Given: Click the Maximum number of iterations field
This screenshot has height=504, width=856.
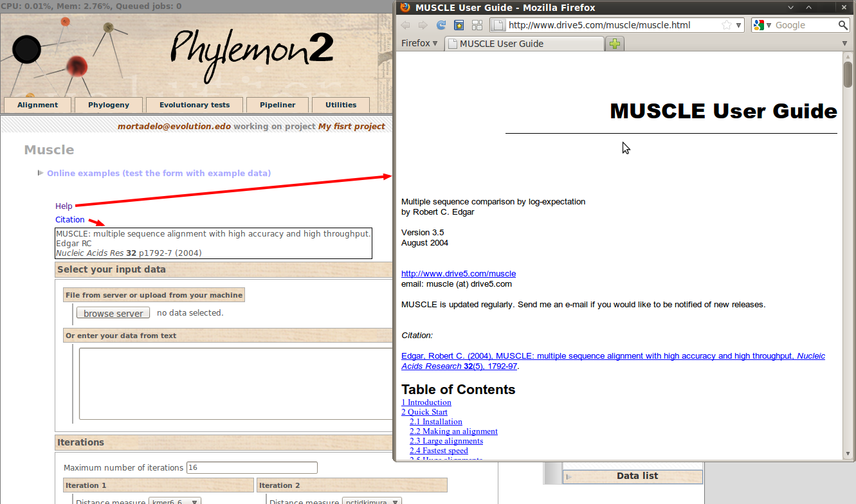Looking at the screenshot, I should pos(251,467).
